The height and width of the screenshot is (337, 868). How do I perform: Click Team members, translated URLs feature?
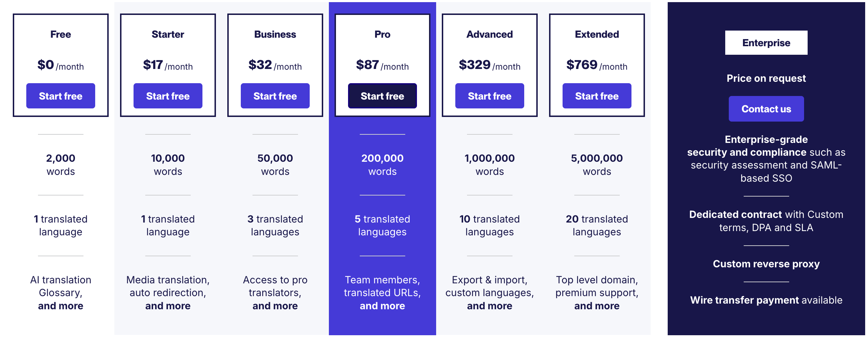382,292
